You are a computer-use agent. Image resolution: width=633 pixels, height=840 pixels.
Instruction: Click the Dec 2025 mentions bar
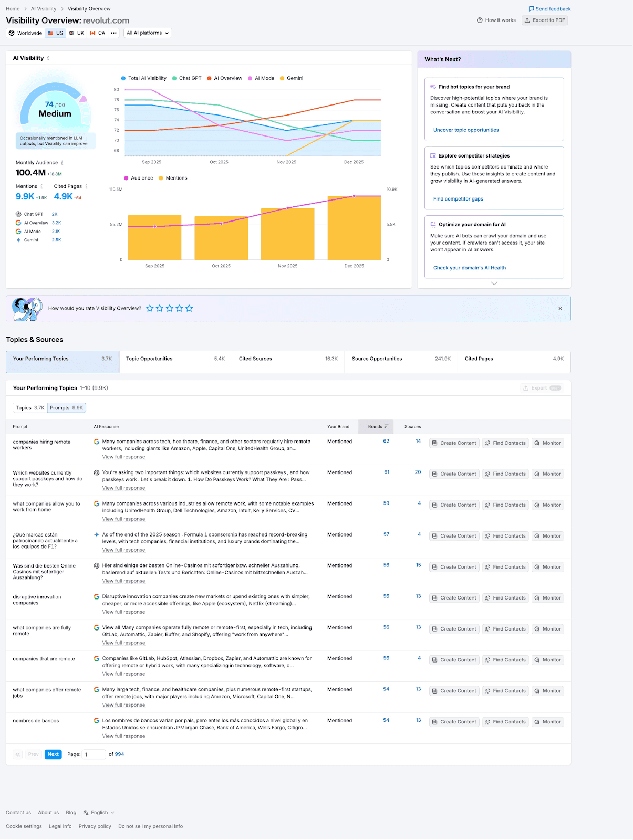[x=354, y=228]
